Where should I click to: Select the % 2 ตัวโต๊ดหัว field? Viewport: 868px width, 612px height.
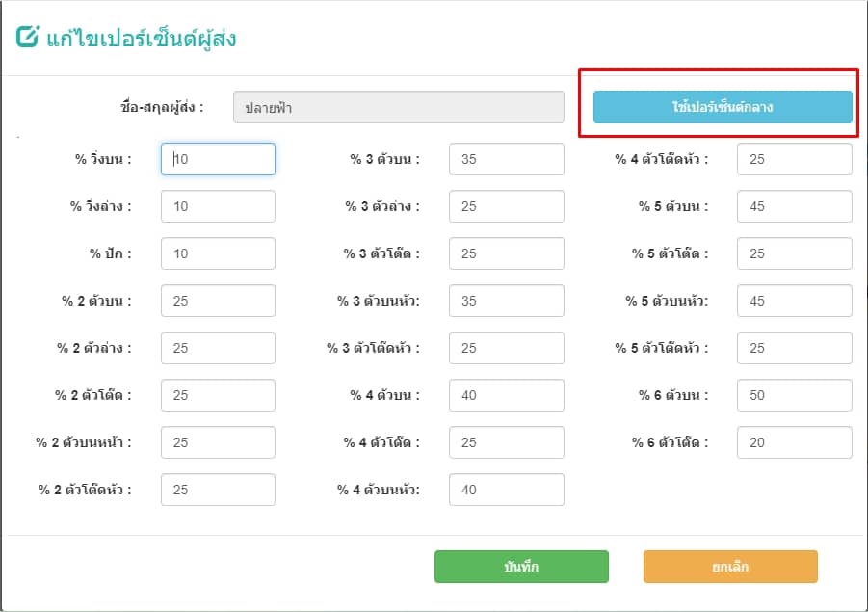218,490
